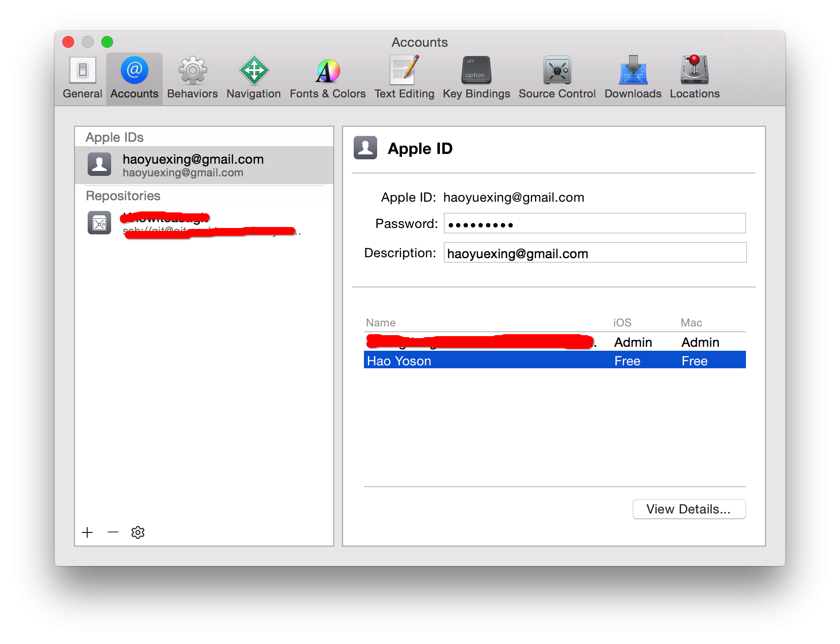Screen dimensions: 840x644
Task: Open the Behaviors gear pane
Action: (x=192, y=78)
